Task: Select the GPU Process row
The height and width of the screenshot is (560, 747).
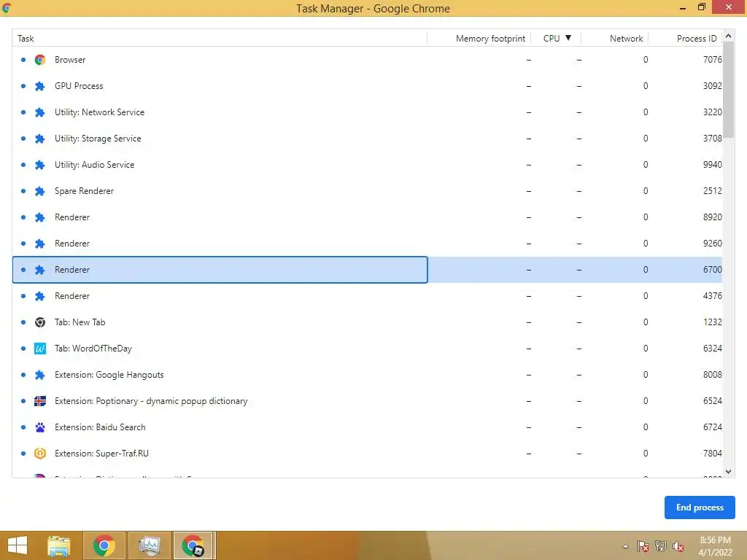Action: 368,86
